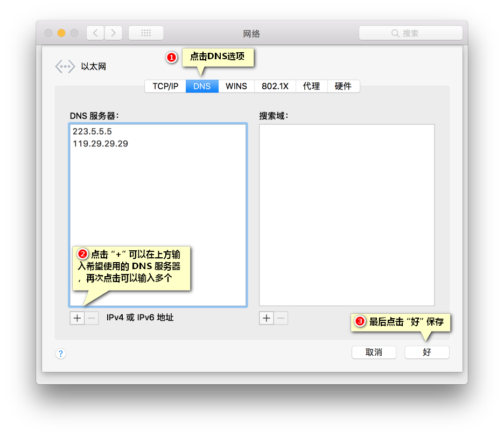Open the WINS tab
The image size is (504, 436).
236,86
